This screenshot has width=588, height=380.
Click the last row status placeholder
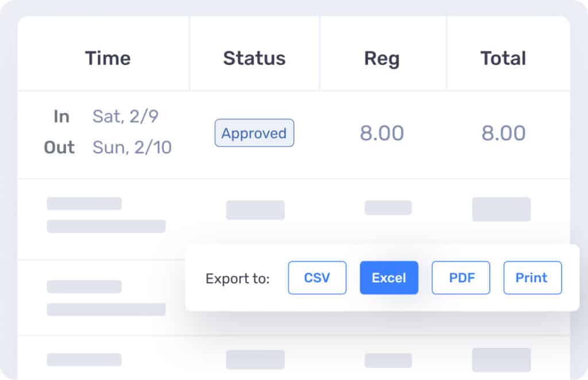tap(256, 359)
